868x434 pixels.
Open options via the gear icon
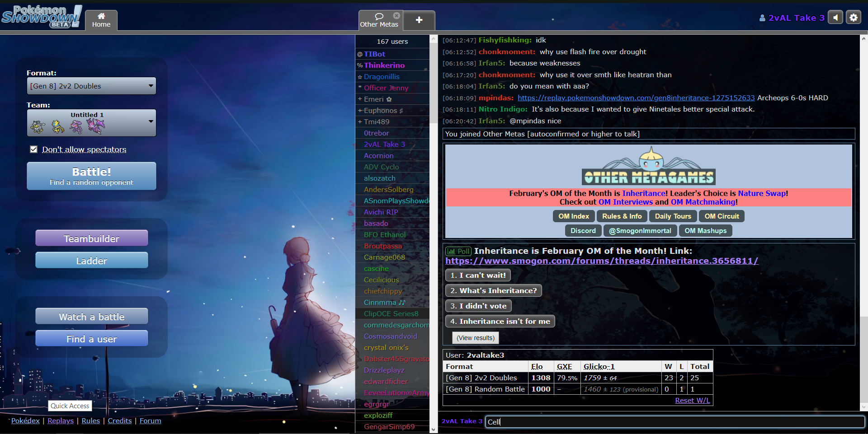click(x=853, y=18)
